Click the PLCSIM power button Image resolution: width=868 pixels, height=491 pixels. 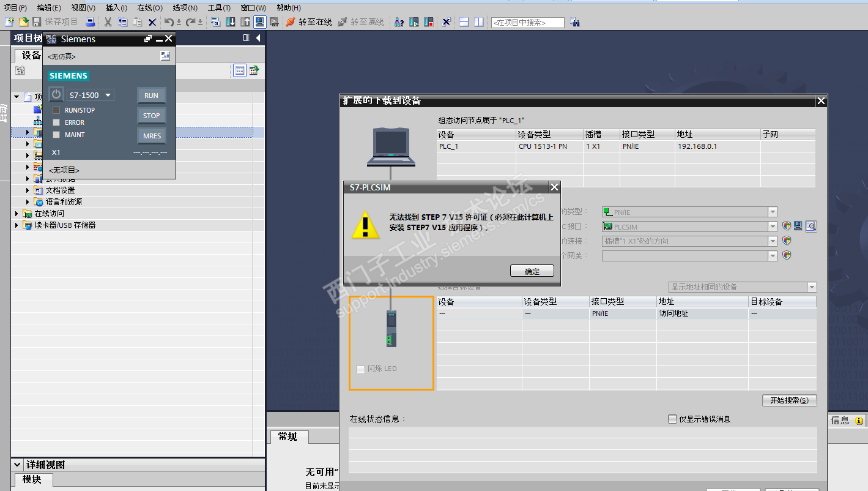56,95
